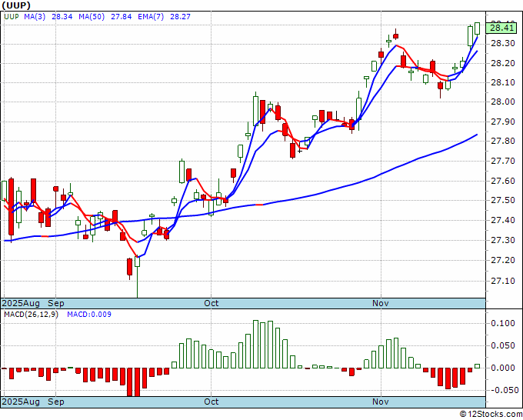Image resolution: width=523 pixels, height=420 pixels.
Task: Click the 28.00 price axis label
Action: pyautogui.click(x=501, y=102)
